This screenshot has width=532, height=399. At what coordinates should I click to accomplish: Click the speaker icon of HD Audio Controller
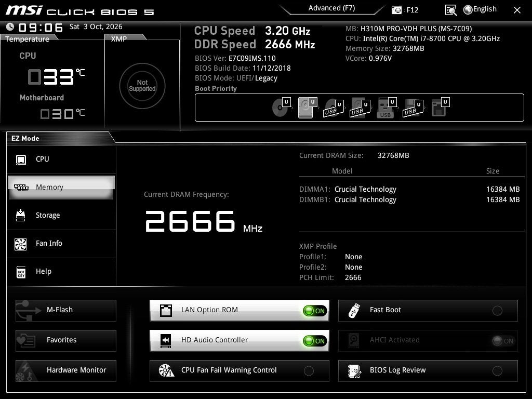(166, 341)
